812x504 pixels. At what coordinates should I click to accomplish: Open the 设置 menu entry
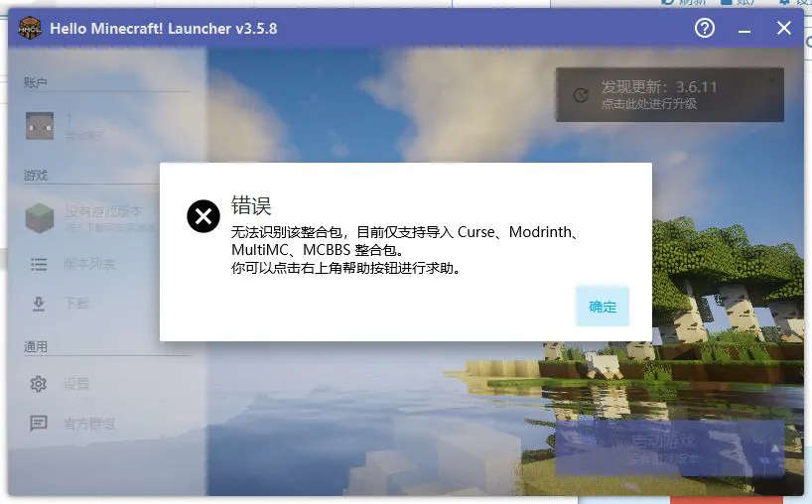coord(76,384)
